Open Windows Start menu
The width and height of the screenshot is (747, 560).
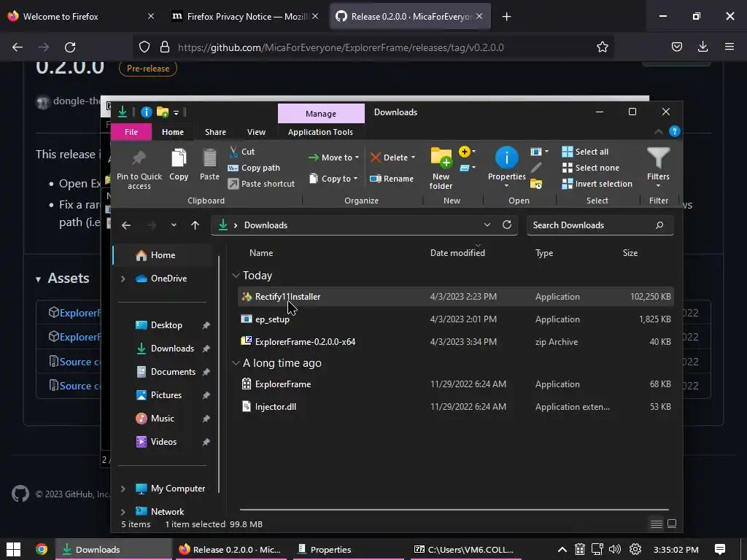tap(13, 550)
